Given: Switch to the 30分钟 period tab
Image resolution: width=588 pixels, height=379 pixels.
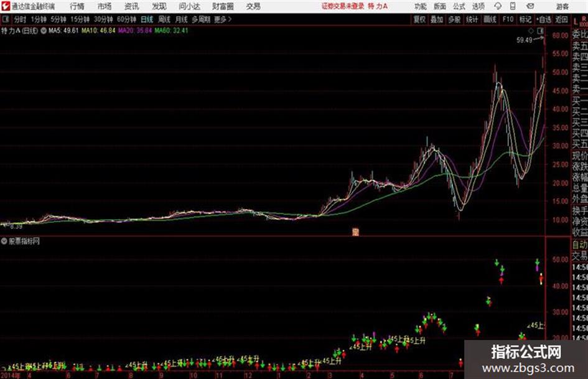Looking at the screenshot, I should point(103,19).
